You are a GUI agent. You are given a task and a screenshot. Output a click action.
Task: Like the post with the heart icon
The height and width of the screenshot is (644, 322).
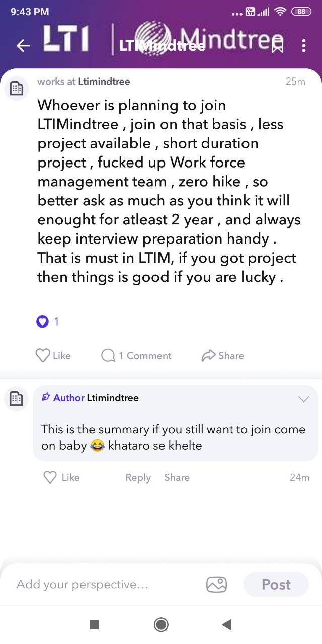43,355
